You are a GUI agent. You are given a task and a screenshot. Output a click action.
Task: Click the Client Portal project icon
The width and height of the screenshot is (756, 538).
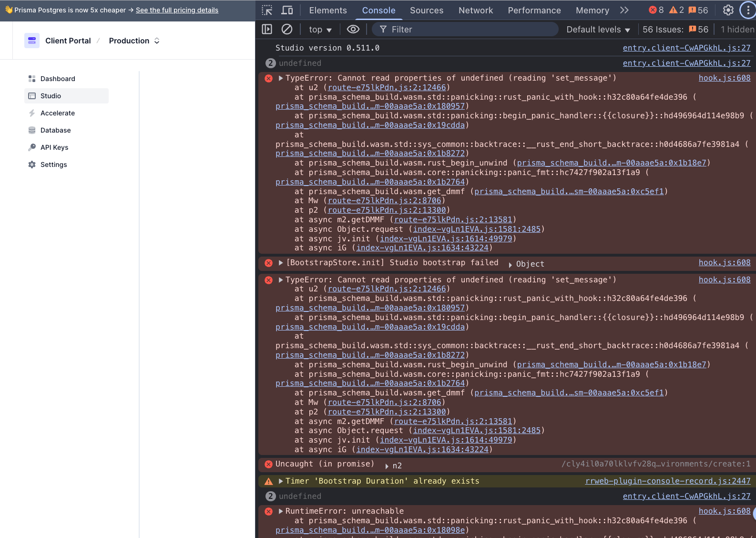(x=32, y=41)
